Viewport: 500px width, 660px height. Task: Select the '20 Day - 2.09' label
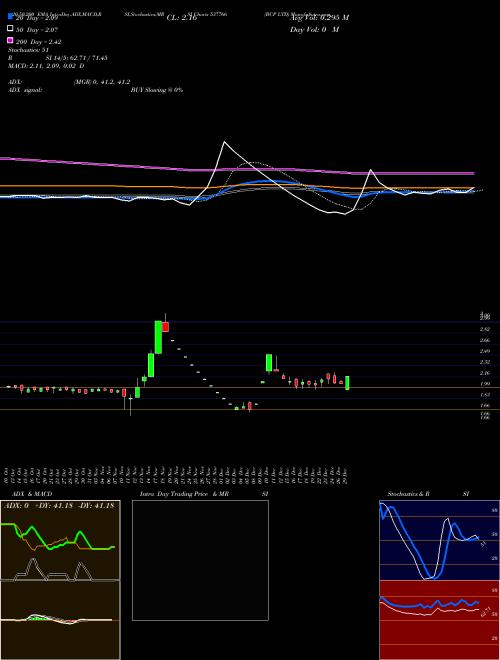[x=36, y=18]
